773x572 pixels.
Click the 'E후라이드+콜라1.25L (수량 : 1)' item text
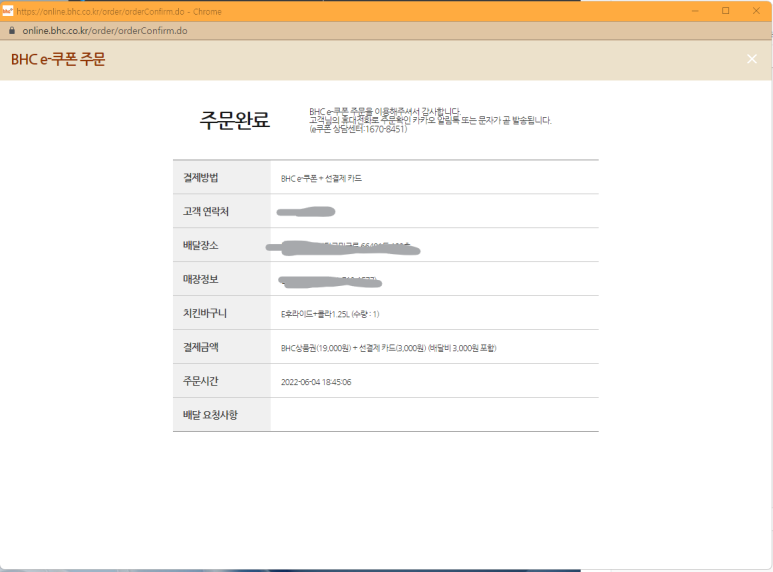tap(330, 314)
